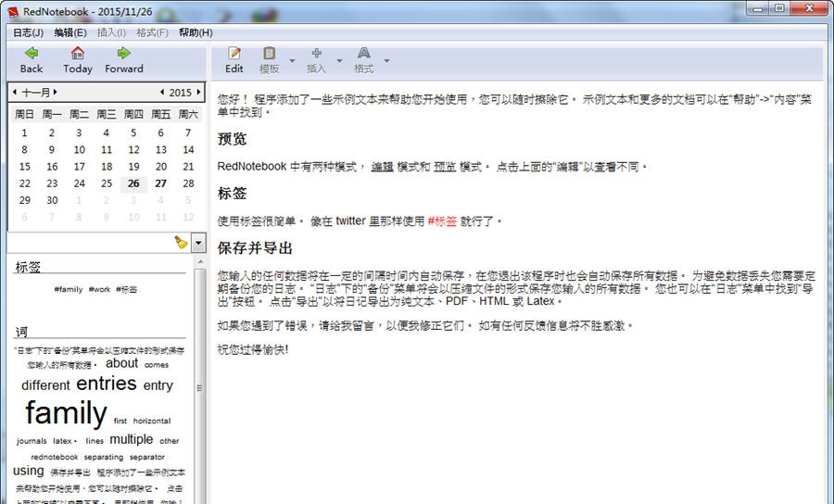Open the 日志(J) menu
Image resolution: width=834 pixels, height=504 pixels.
[28, 32]
